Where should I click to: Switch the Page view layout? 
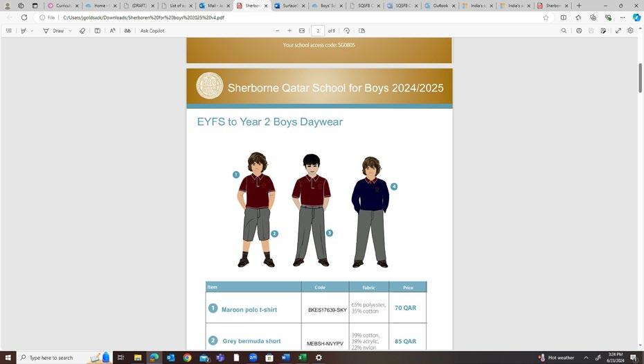pos(362,31)
